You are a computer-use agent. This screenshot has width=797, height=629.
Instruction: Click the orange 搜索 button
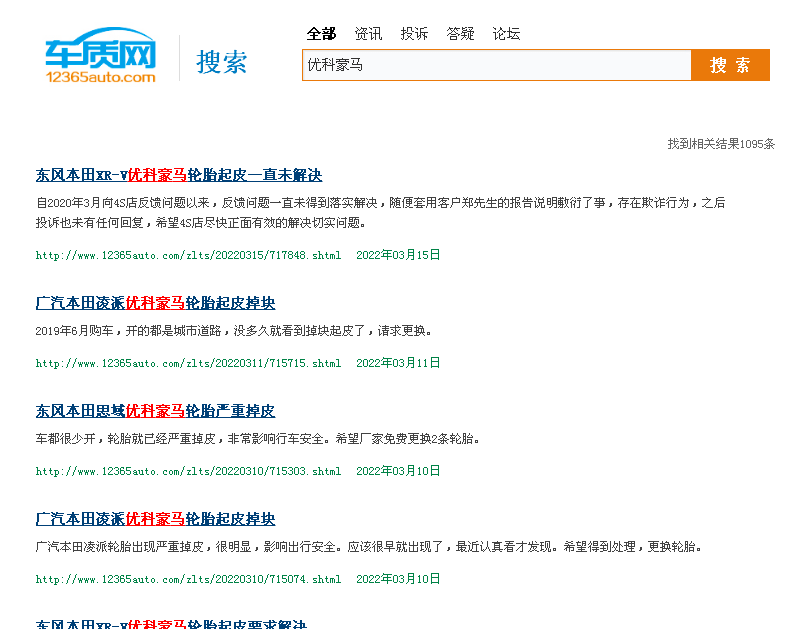[x=730, y=65]
